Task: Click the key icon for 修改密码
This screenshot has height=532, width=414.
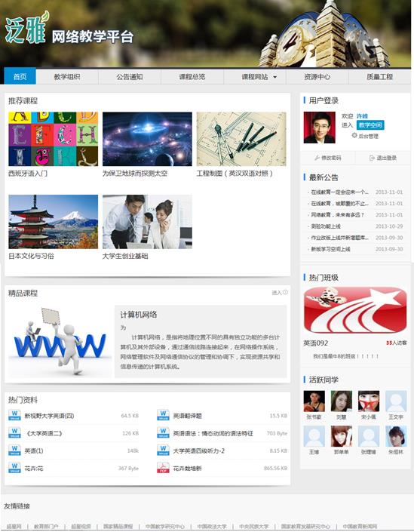Action: click(317, 158)
